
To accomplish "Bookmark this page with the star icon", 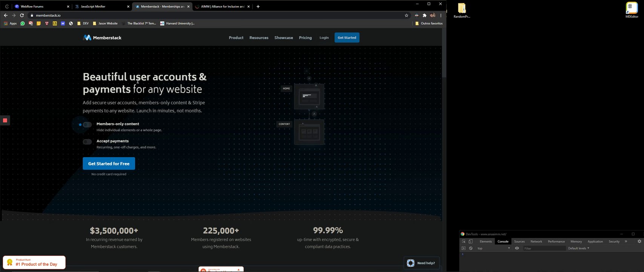I will 406,15.
